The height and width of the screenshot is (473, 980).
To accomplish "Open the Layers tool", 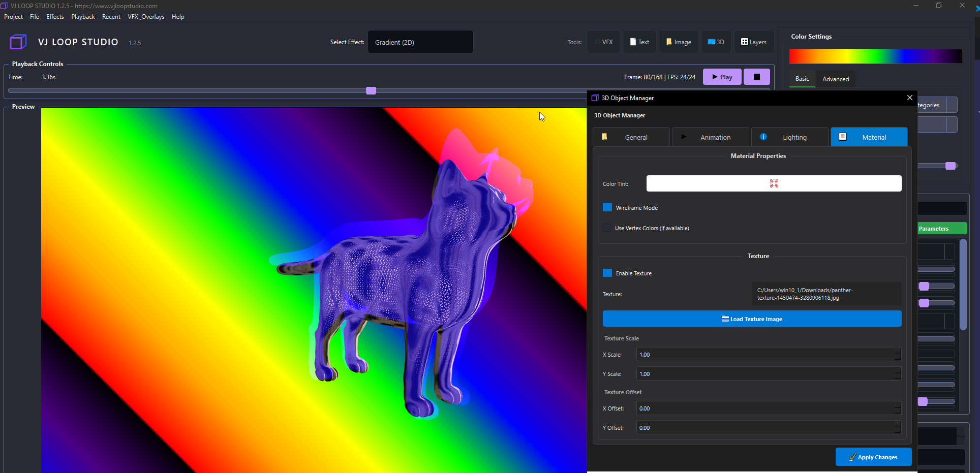I will click(754, 42).
